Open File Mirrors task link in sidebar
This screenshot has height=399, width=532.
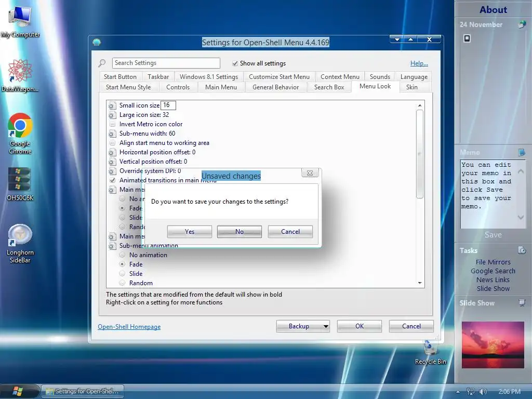[x=493, y=262]
